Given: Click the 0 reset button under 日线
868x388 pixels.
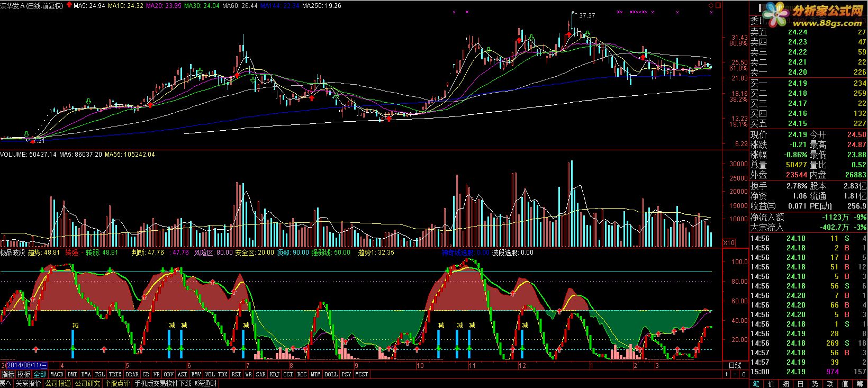Looking at the screenshot, I should (744, 374).
